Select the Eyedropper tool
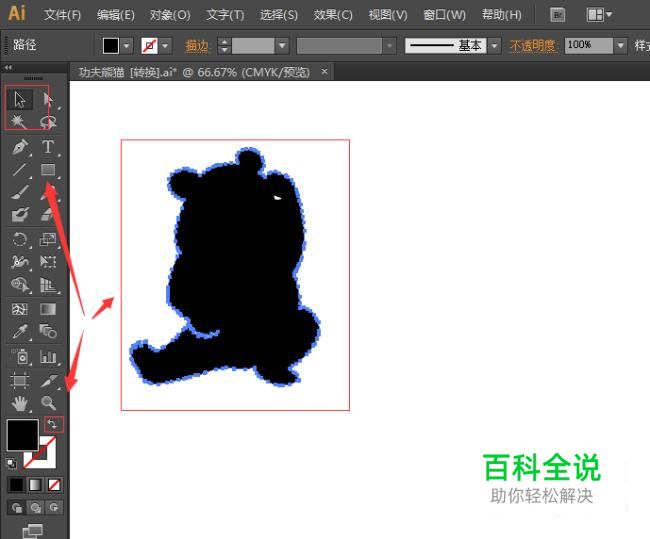 pos(19,332)
